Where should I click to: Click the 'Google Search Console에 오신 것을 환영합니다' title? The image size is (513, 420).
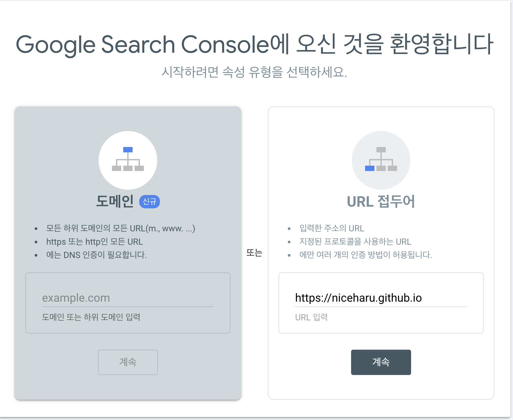(x=255, y=45)
